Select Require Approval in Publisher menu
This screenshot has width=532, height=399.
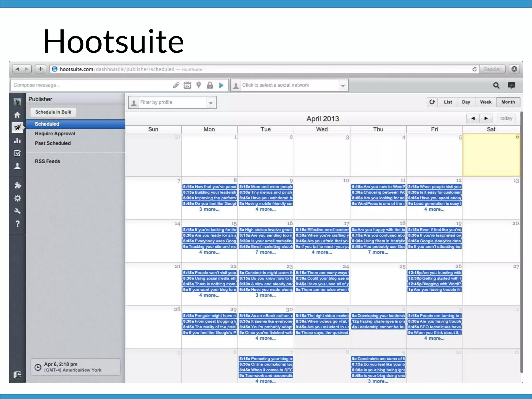point(55,134)
